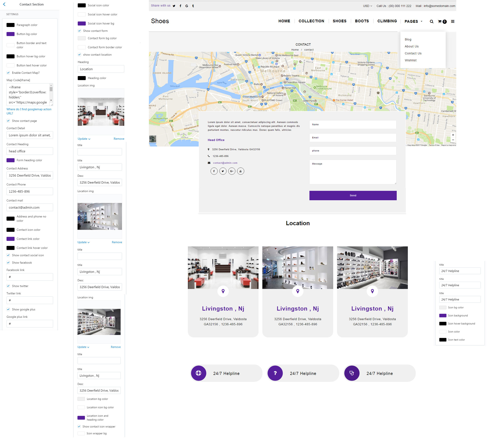Open the USD currency dropdown
The width and height of the screenshot is (491, 448).
pyautogui.click(x=367, y=6)
